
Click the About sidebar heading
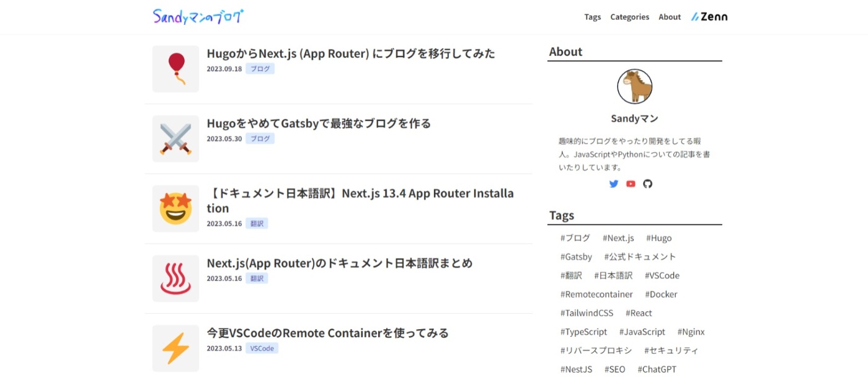click(565, 52)
